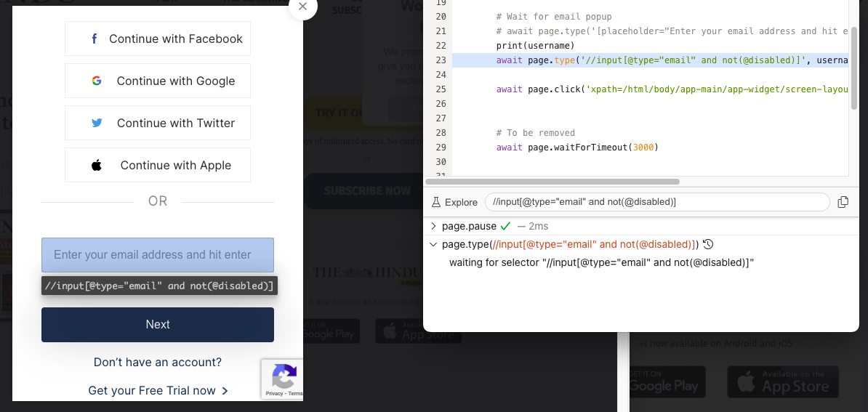Continue with Facebook login

tap(158, 39)
